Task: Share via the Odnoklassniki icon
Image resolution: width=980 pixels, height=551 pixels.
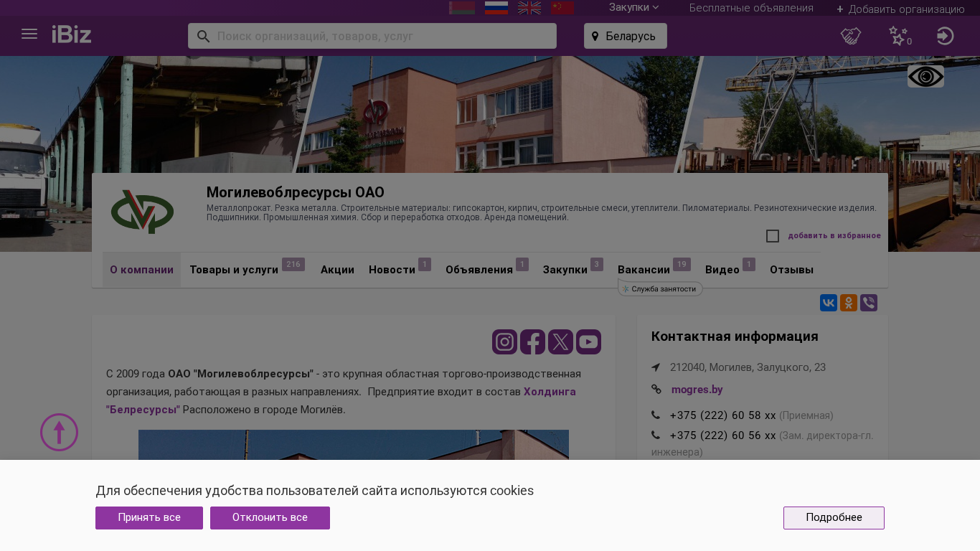Action: click(x=849, y=303)
